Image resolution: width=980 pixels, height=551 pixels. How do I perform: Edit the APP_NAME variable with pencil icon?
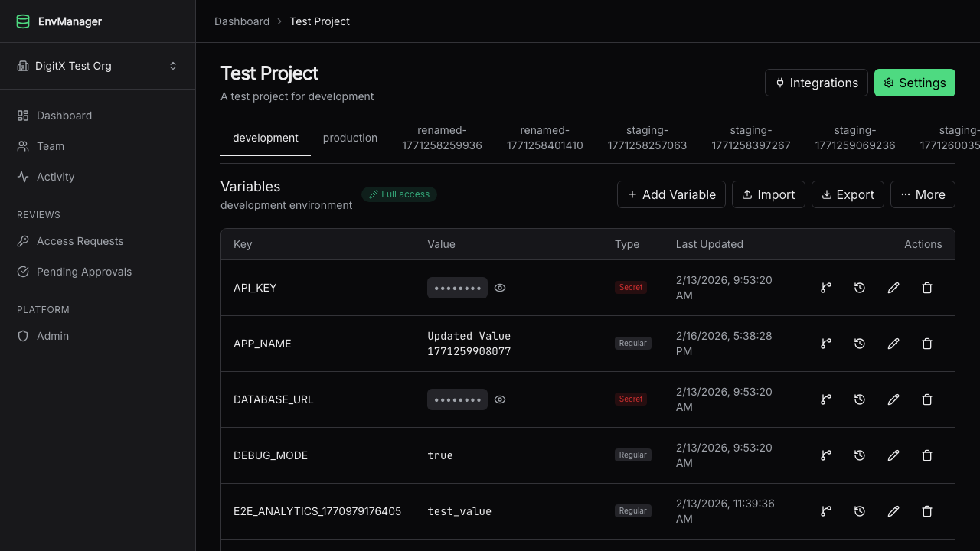[x=893, y=344]
